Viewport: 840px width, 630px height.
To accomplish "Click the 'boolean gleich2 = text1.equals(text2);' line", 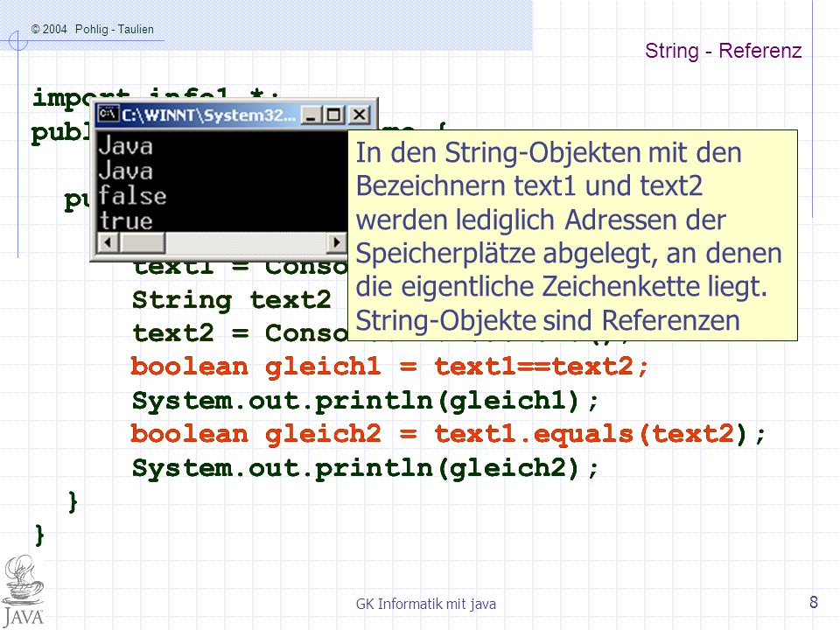I will click(448, 434).
